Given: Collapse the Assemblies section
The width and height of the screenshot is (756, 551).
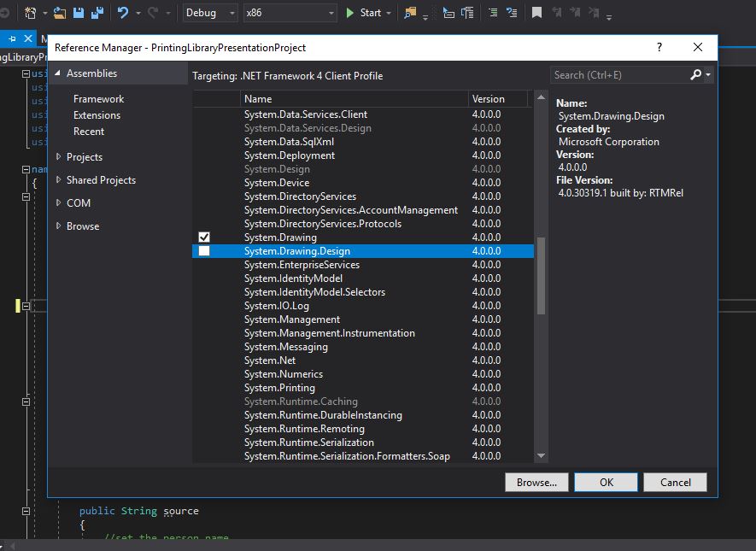Looking at the screenshot, I should point(58,73).
